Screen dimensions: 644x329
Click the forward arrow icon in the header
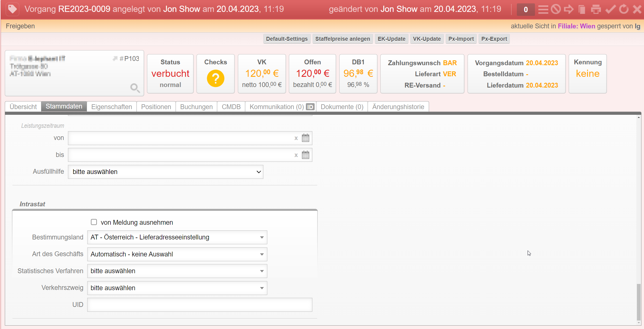569,9
